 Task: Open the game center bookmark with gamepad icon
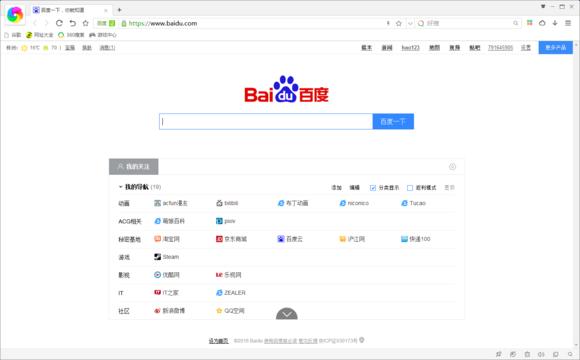(102, 35)
